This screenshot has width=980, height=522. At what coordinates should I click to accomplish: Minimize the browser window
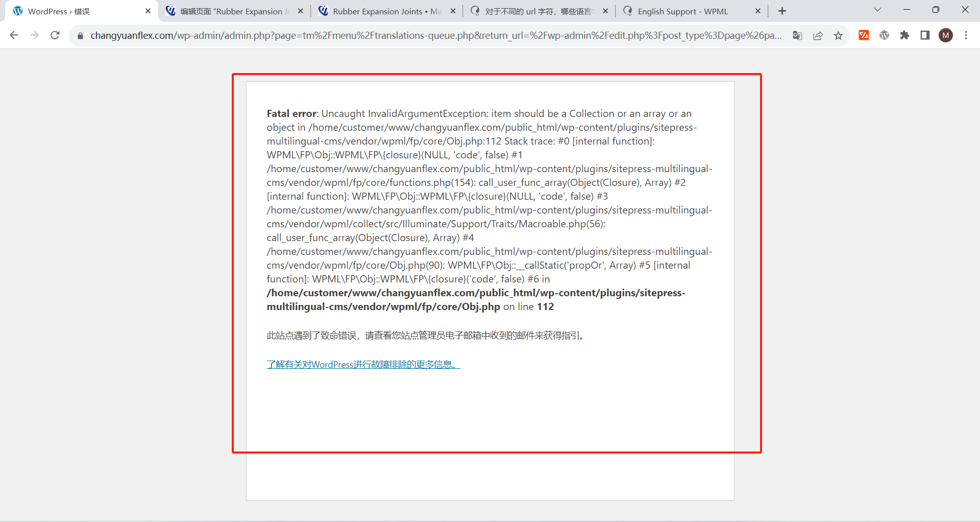906,10
